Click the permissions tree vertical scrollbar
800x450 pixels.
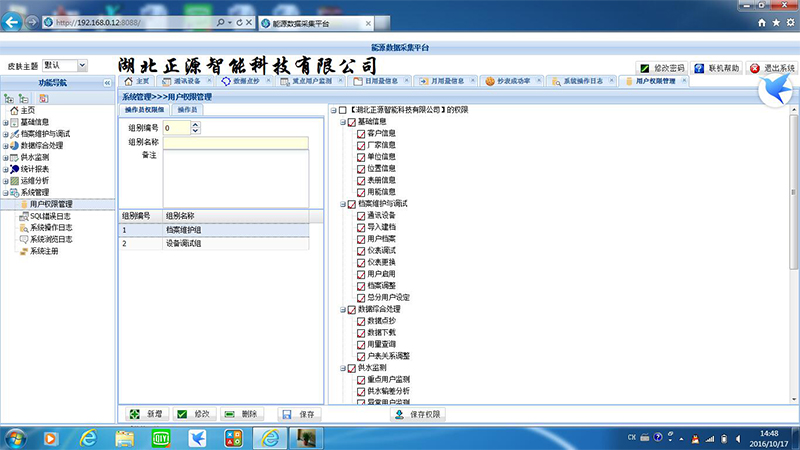pyautogui.click(x=793, y=191)
